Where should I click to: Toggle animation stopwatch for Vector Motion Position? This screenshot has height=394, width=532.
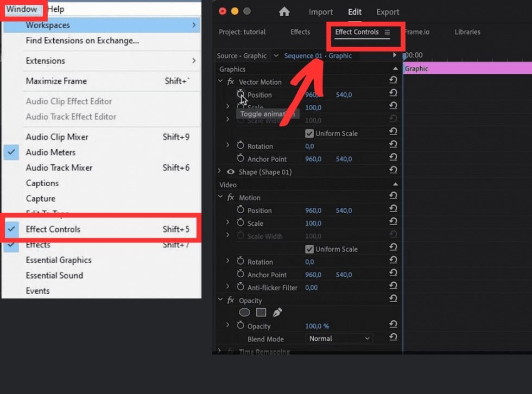click(240, 94)
